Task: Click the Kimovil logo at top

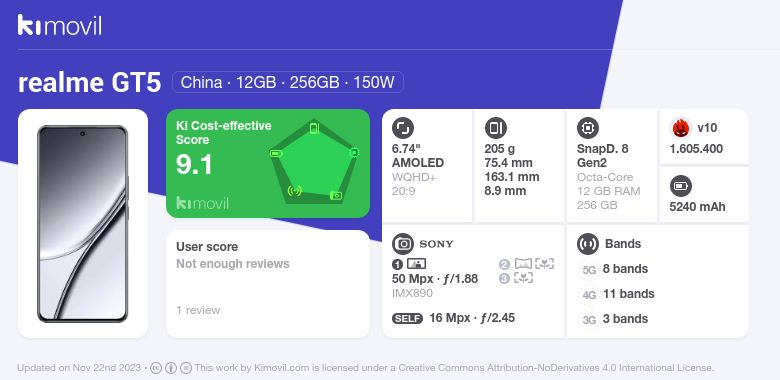Action: coord(60,25)
